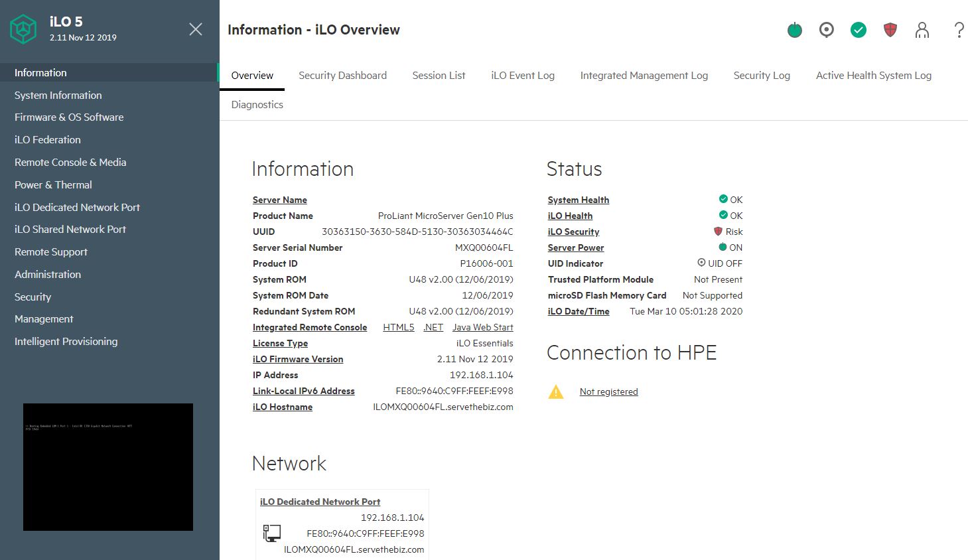Screen dimensions: 968x560
Task: Open the iLO Event Log tab
Action: 522,76
